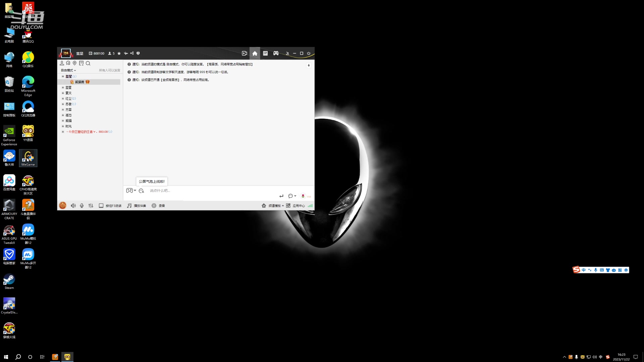Click 播放伴奏 music accompaniment button
Viewport: 644px width, 362px height.
tap(137, 205)
